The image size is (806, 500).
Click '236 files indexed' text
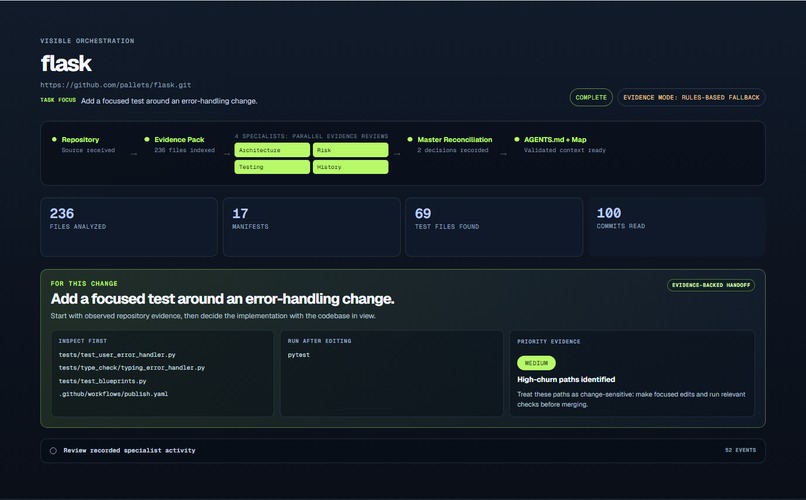coord(185,150)
